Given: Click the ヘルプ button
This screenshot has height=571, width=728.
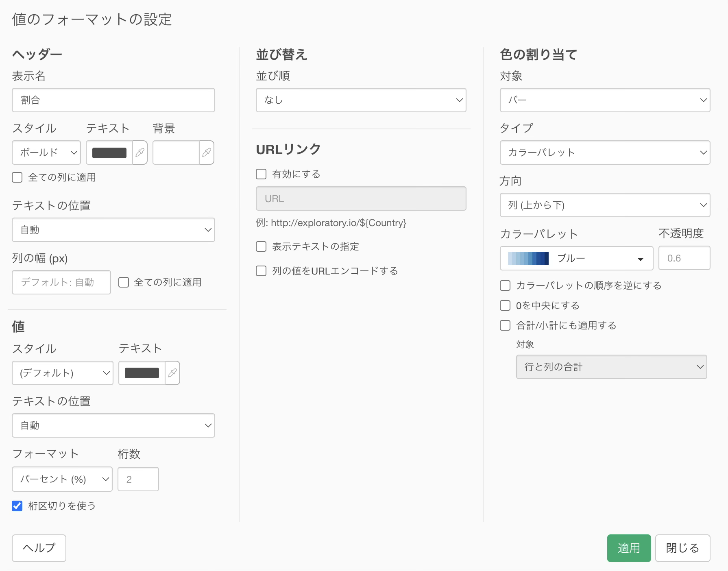Looking at the screenshot, I should (39, 548).
